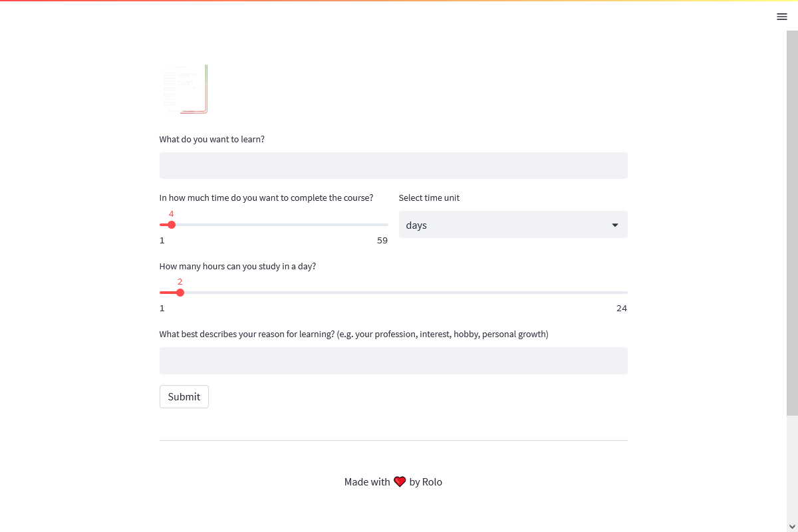Open the hamburger main menu

782,17
